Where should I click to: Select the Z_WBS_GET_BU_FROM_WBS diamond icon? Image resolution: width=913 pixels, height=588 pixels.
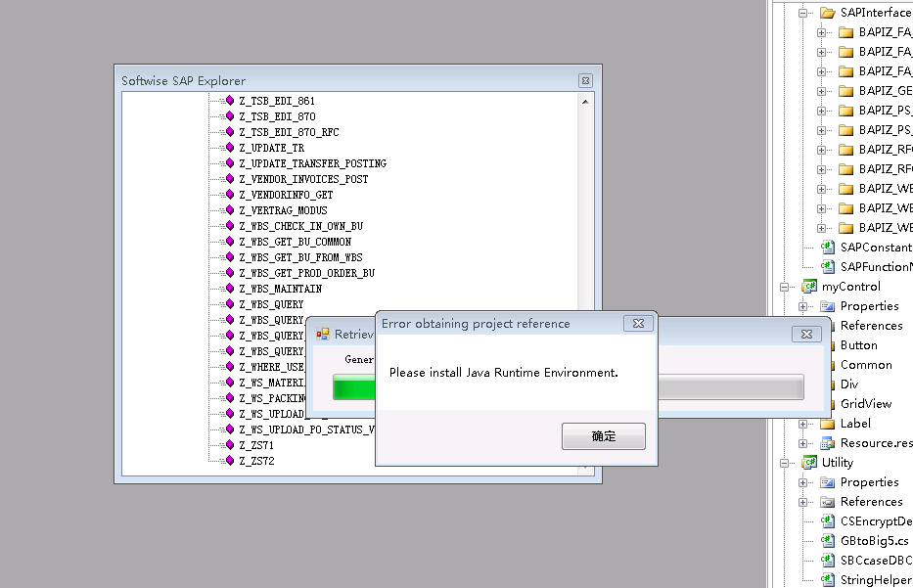pyautogui.click(x=230, y=257)
